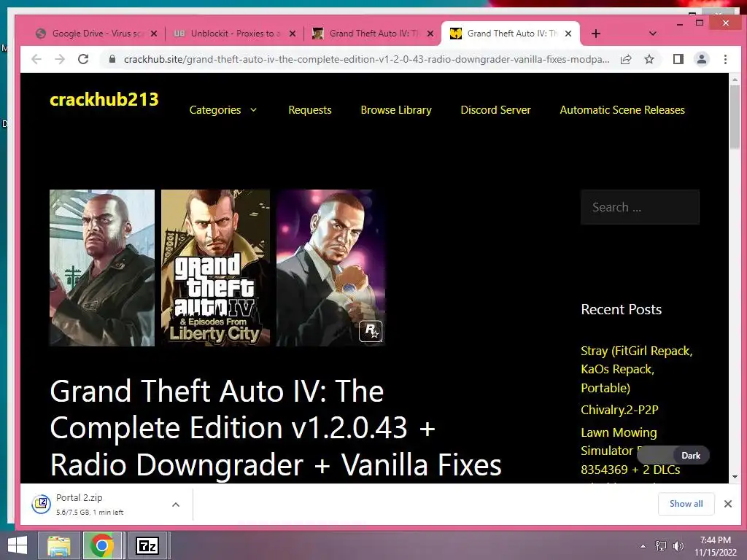Open the crackhub213 site logo link
The width and height of the screenshot is (747, 560).
[x=104, y=99]
